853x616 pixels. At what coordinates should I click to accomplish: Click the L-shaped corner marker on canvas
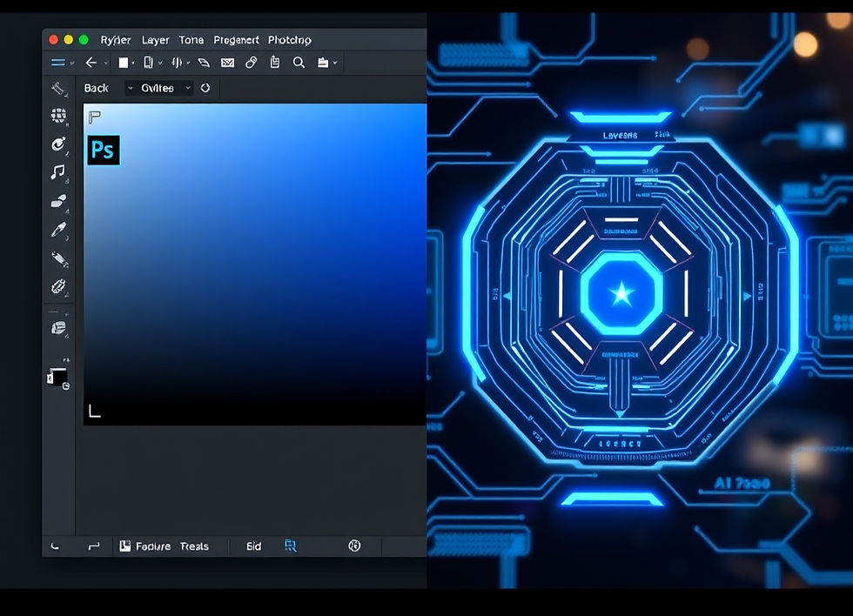[95, 411]
